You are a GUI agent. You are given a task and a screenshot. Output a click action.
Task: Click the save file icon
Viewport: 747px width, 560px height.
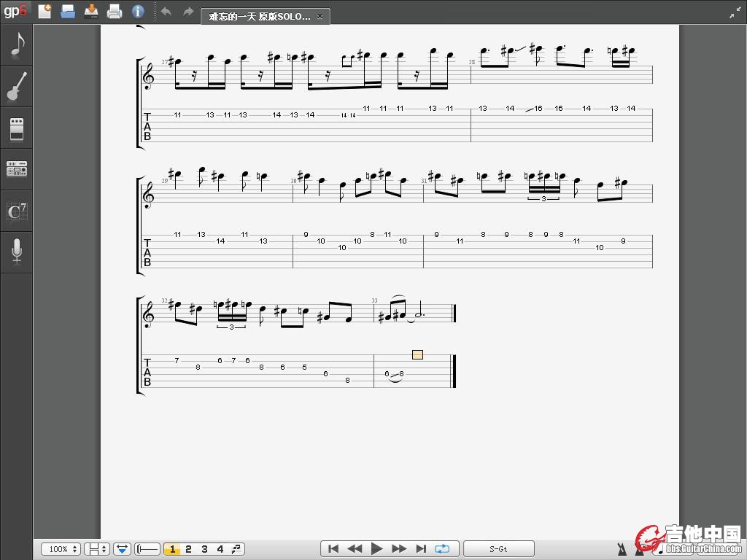pyautogui.click(x=91, y=11)
